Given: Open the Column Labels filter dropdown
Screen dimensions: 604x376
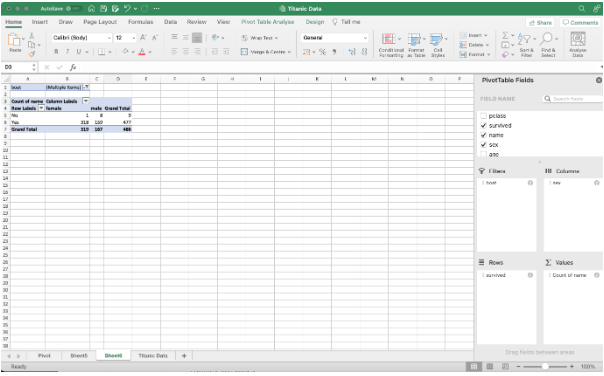Looking at the screenshot, I should [86, 101].
